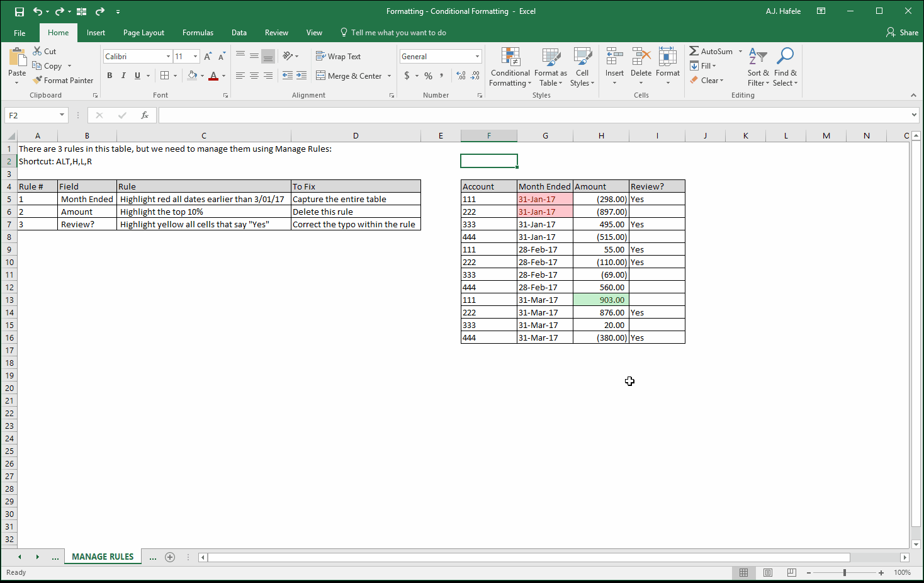
Task: Open Cell Styles gallery
Action: [x=582, y=67]
